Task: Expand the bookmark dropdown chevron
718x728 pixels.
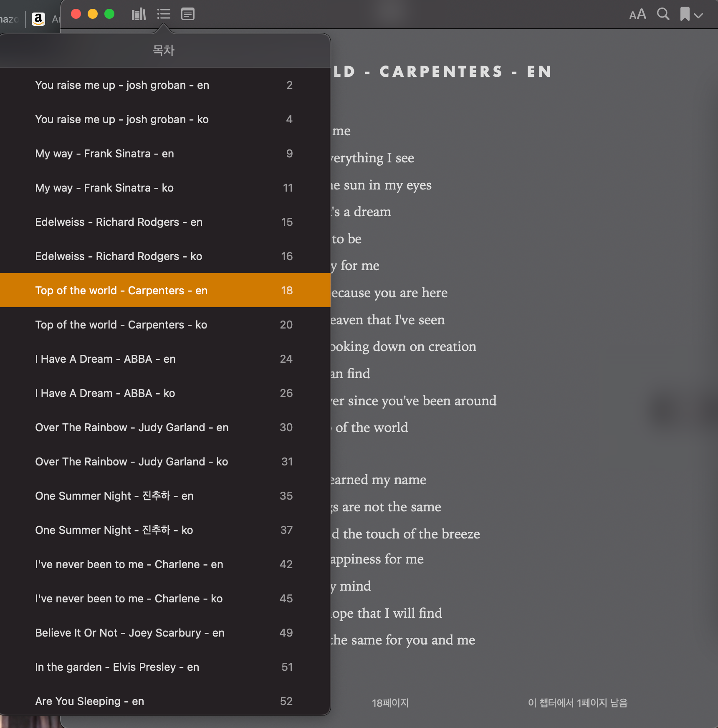Action: (698, 15)
